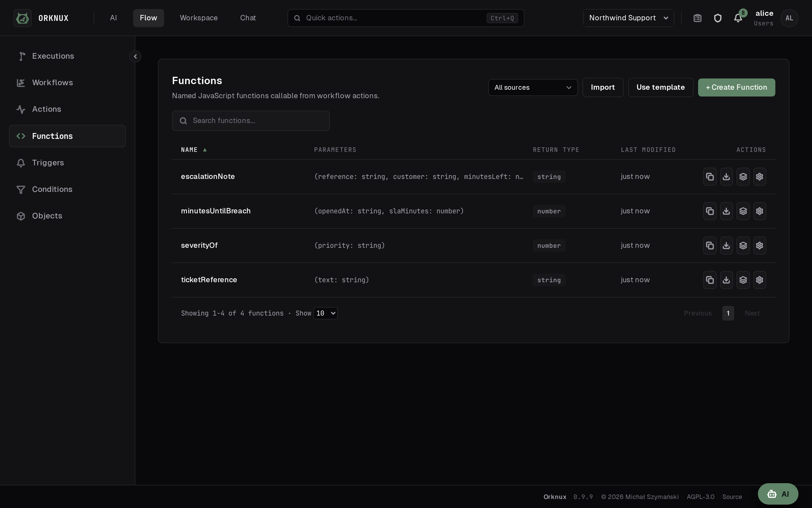Open layers icon for severityOf

[x=743, y=246]
